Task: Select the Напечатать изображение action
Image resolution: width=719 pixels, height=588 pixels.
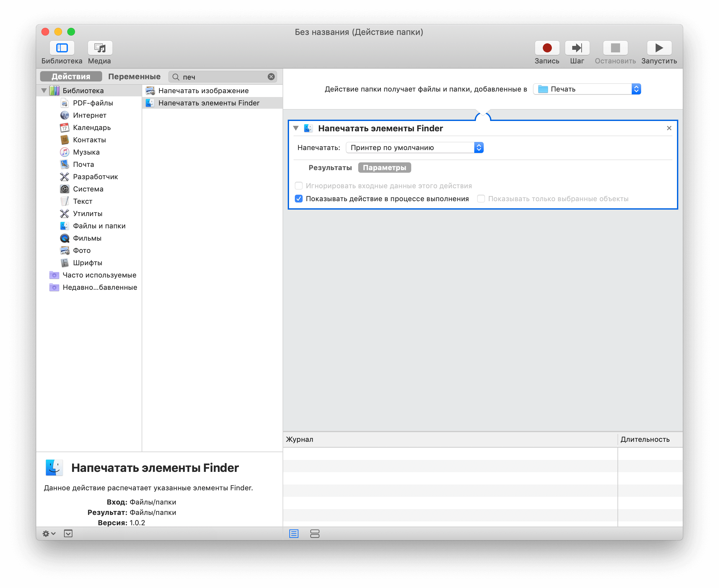Action: (x=212, y=91)
